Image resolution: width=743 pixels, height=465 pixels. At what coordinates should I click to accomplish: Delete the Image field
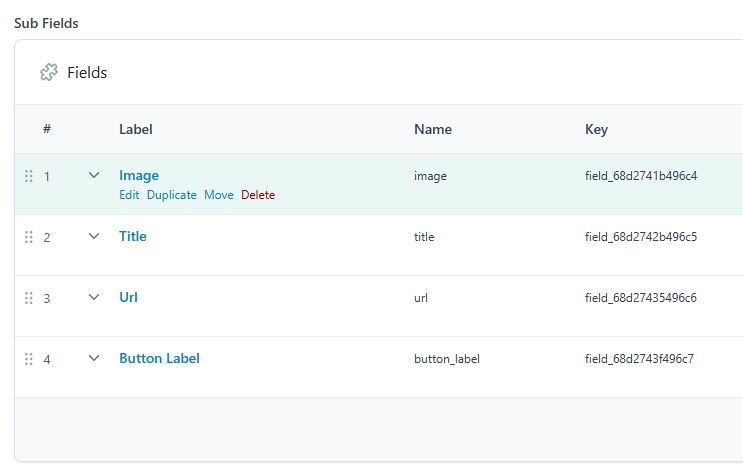(257, 195)
